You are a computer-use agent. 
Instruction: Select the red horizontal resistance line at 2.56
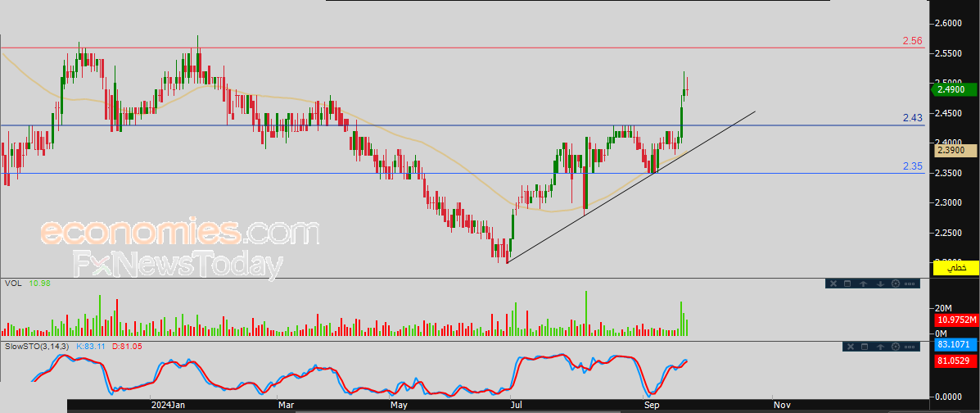(x=463, y=48)
